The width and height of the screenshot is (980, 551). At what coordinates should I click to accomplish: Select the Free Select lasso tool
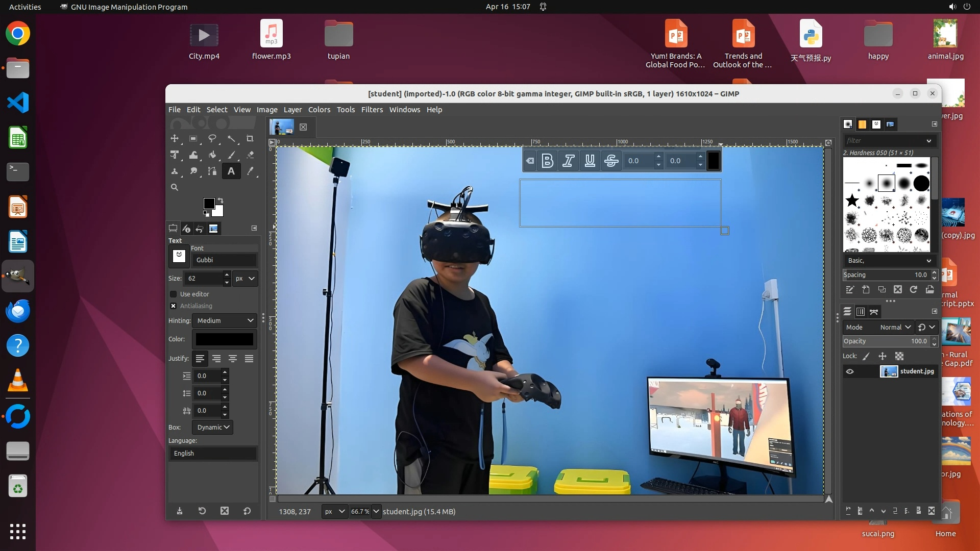click(x=212, y=139)
